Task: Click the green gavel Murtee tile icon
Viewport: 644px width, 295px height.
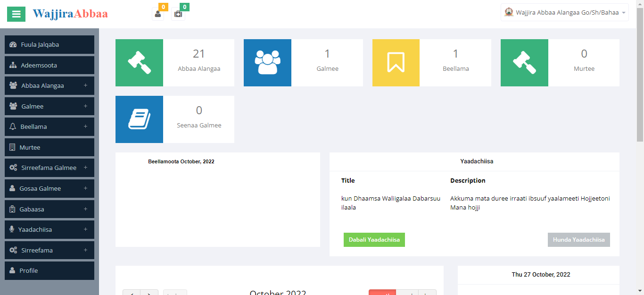Action: click(524, 63)
